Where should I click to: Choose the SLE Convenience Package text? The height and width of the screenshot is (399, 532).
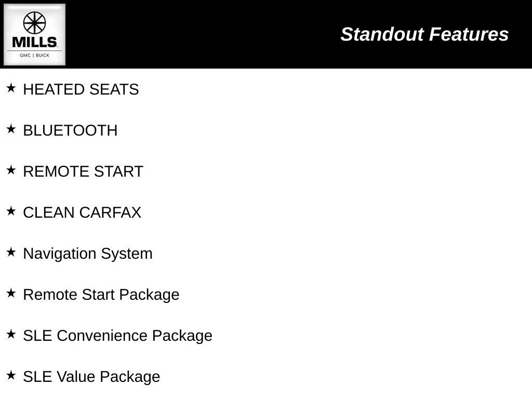pos(117,336)
